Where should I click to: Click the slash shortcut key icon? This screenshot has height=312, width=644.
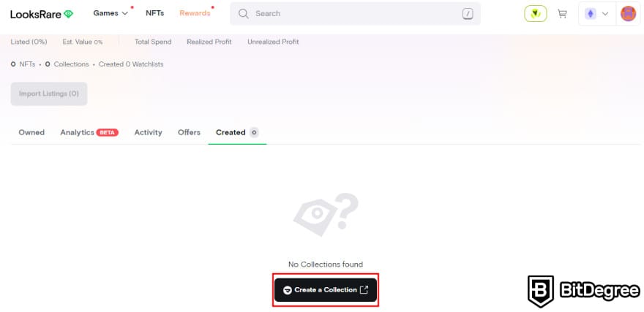point(468,13)
